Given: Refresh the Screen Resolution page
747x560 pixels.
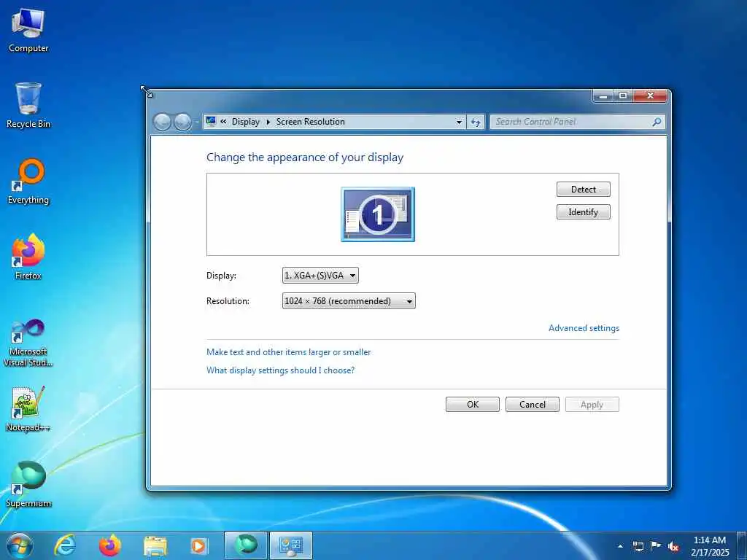Looking at the screenshot, I should point(475,122).
